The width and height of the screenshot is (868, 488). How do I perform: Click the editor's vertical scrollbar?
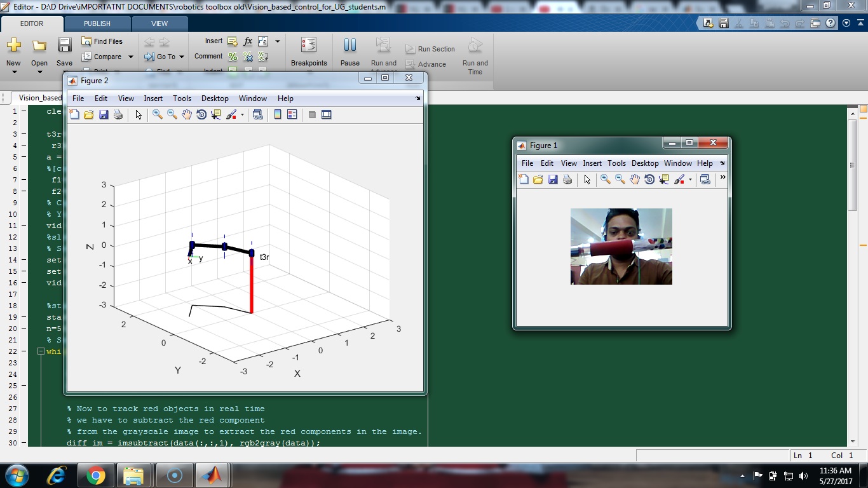click(853, 165)
